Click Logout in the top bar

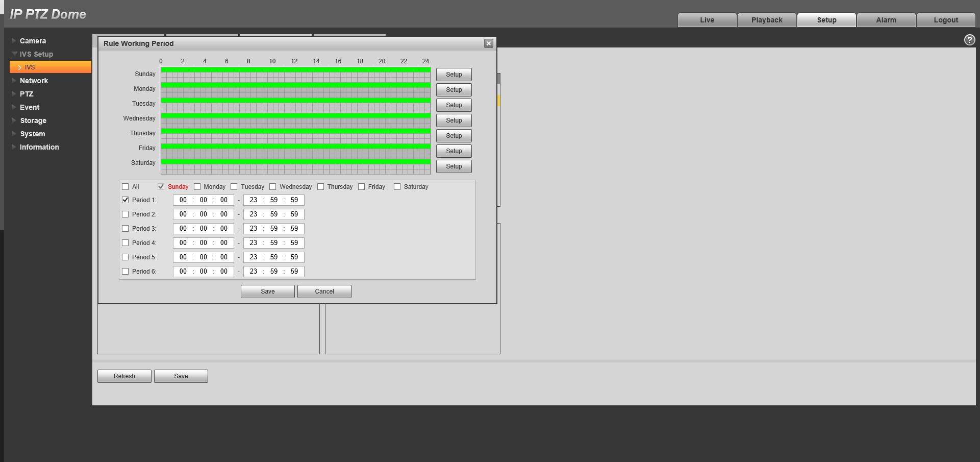(x=945, y=20)
